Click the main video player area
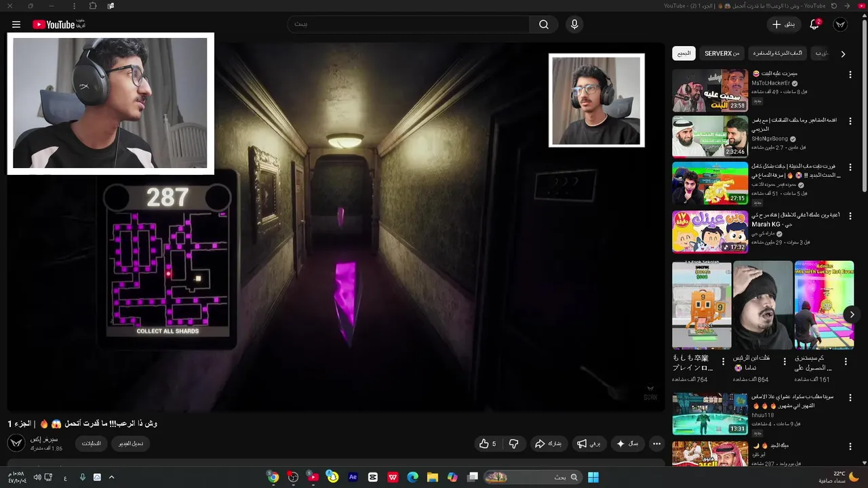The height and width of the screenshot is (488, 868). click(336, 227)
